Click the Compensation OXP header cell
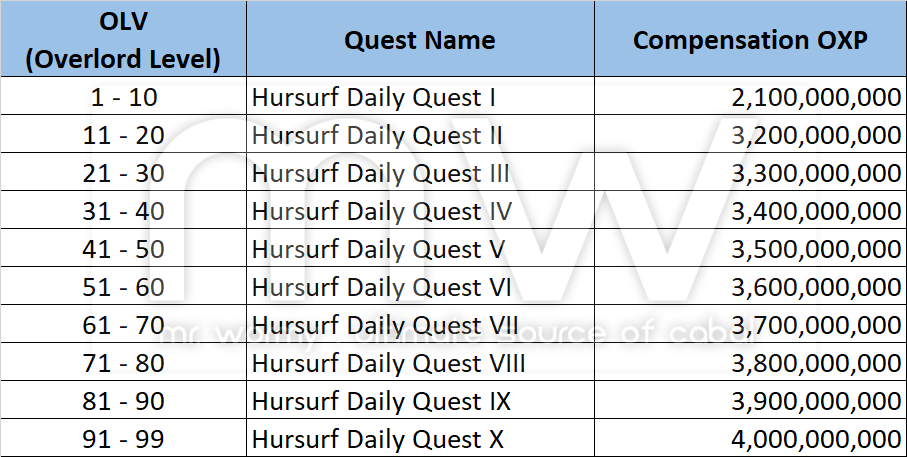The width and height of the screenshot is (907, 457). tap(750, 41)
